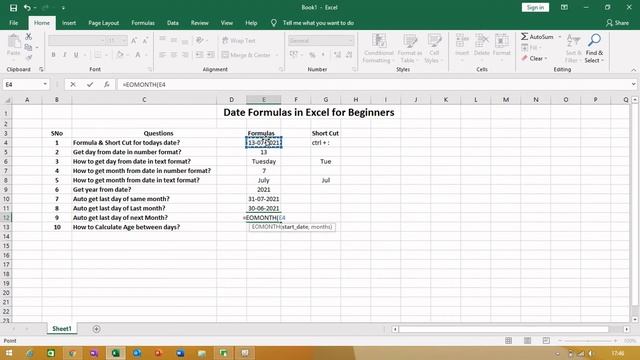Image resolution: width=640 pixels, height=360 pixels.
Task: Click the Decrease Decimal icon
Action: click(349, 55)
